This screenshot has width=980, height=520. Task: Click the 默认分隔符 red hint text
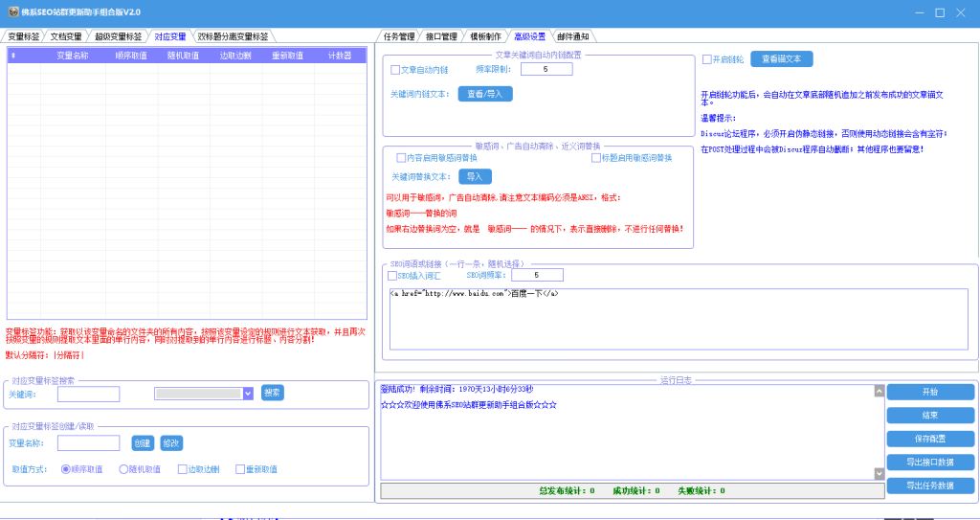click(x=44, y=355)
